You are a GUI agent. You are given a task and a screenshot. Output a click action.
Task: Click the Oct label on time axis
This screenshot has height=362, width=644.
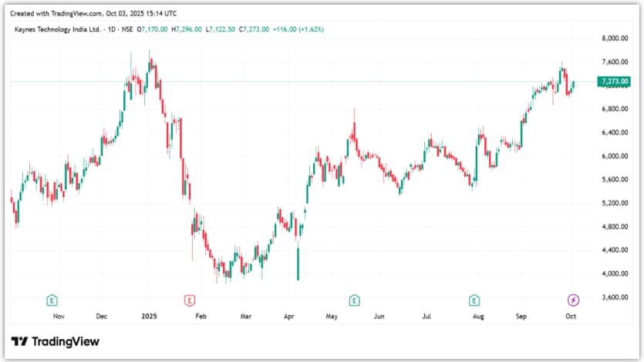click(572, 316)
